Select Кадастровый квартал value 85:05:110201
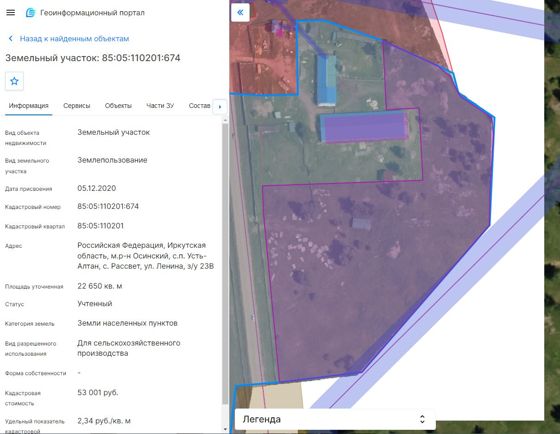Viewport: 560px width, 434px height. pyautogui.click(x=100, y=226)
